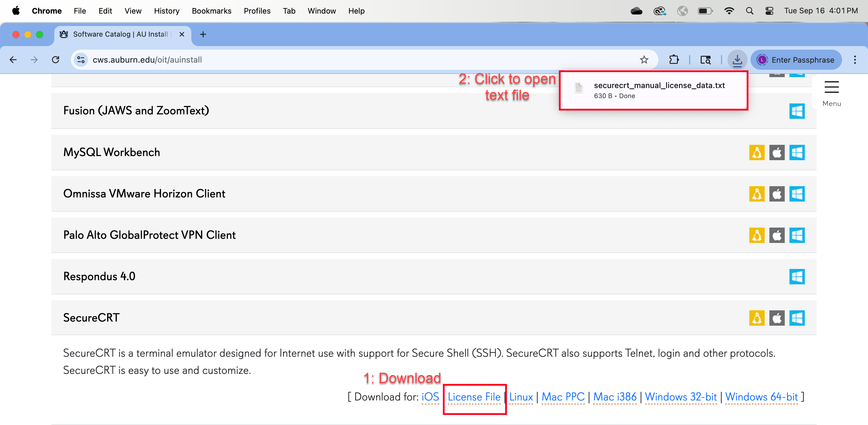Open a new tab with plus icon
The width and height of the screenshot is (868, 425).
pos(203,34)
